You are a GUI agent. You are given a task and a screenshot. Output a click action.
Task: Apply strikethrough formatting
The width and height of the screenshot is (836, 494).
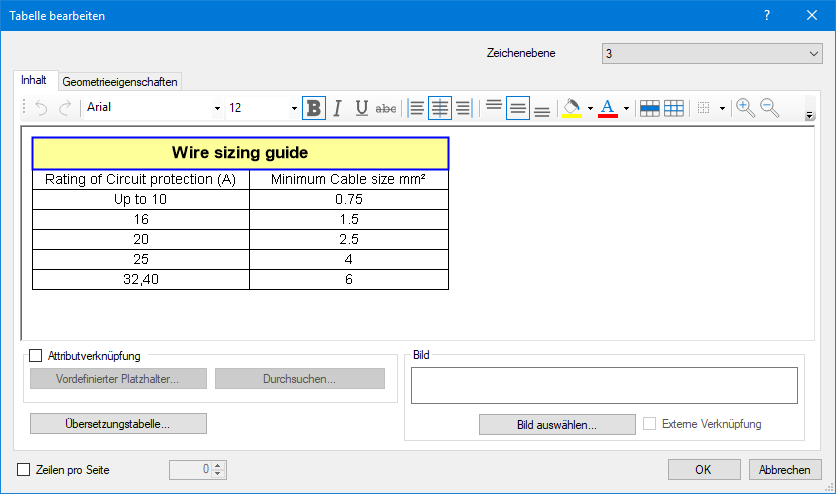386,108
